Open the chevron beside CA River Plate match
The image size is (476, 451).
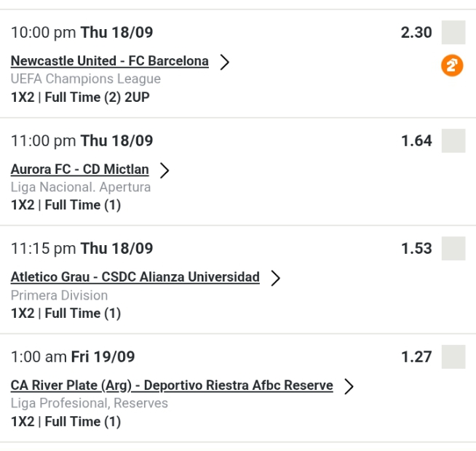coord(349,386)
